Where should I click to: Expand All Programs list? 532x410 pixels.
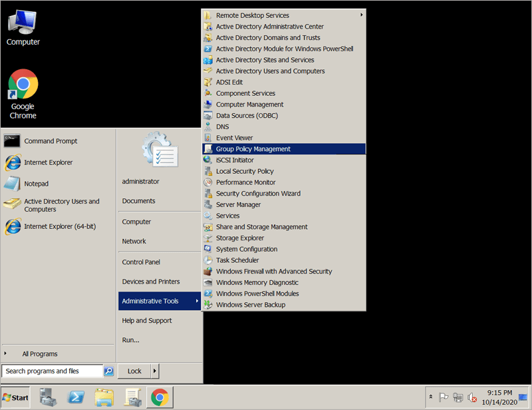click(x=40, y=354)
